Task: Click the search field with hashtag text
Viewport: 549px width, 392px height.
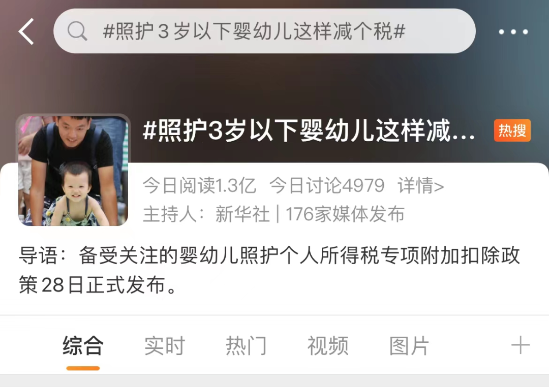Action: pos(264,31)
